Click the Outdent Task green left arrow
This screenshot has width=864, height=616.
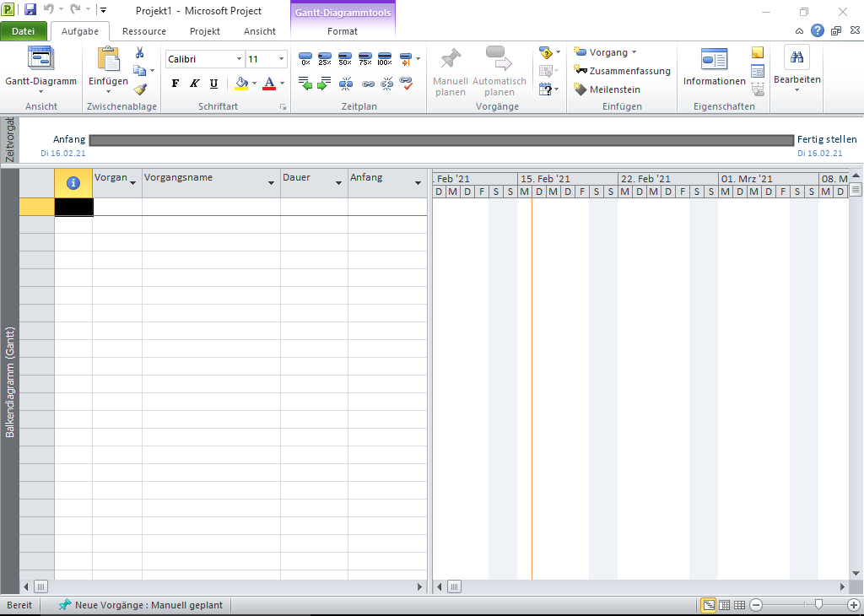(305, 84)
